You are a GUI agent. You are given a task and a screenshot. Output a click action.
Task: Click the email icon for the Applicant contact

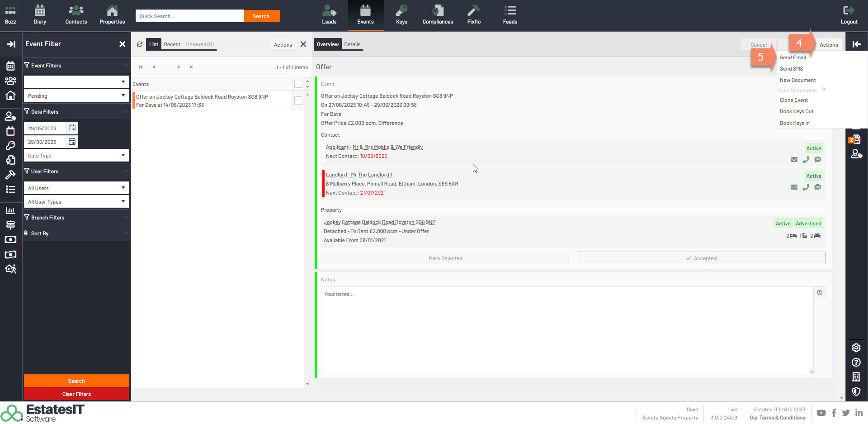click(793, 160)
